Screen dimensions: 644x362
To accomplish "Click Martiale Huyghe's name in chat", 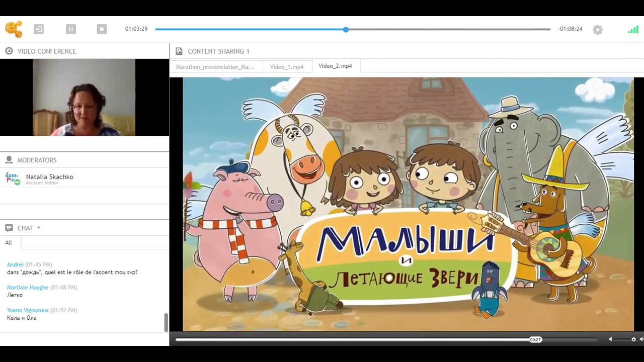I will coord(28,288).
